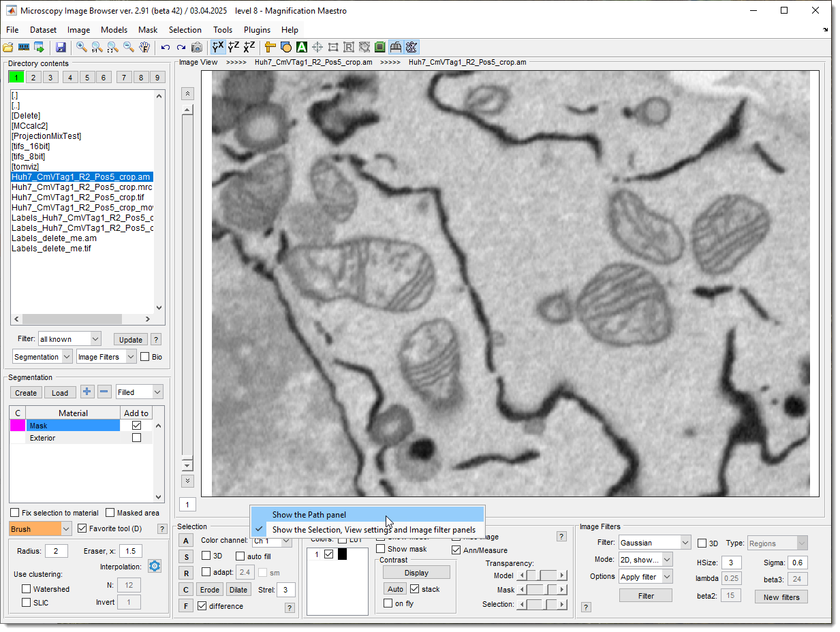Toggle the Masked area checkbox
840x632 pixels.
[111, 513]
